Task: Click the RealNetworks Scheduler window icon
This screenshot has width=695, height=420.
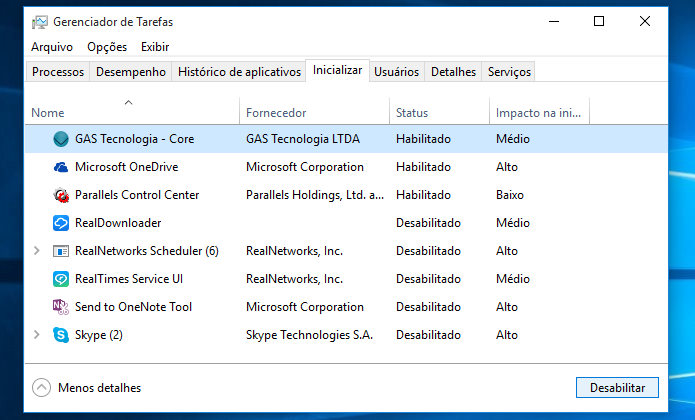Action: click(61, 251)
